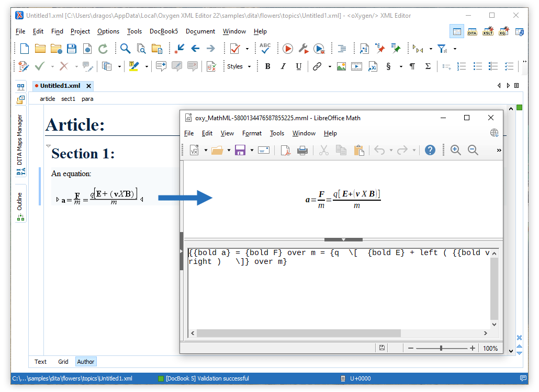Accept tracked change green checkmark
The width and height of the screenshot is (539, 392).
pyautogui.click(x=40, y=66)
